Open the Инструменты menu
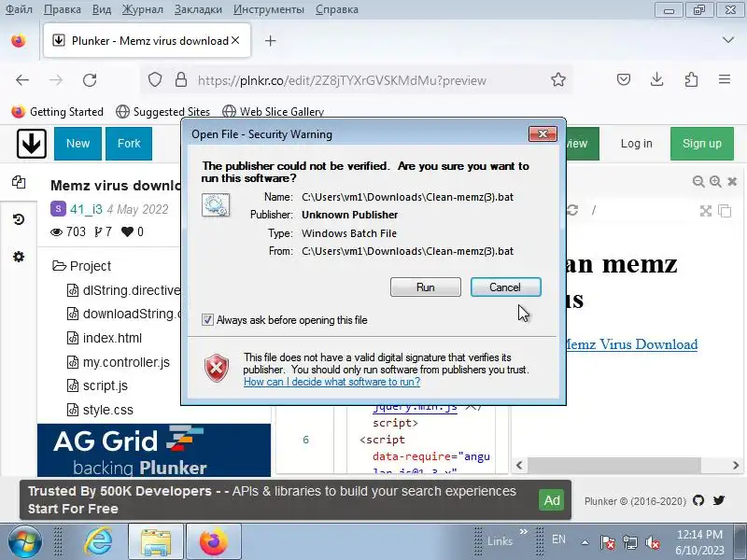This screenshot has width=747, height=560. click(269, 9)
